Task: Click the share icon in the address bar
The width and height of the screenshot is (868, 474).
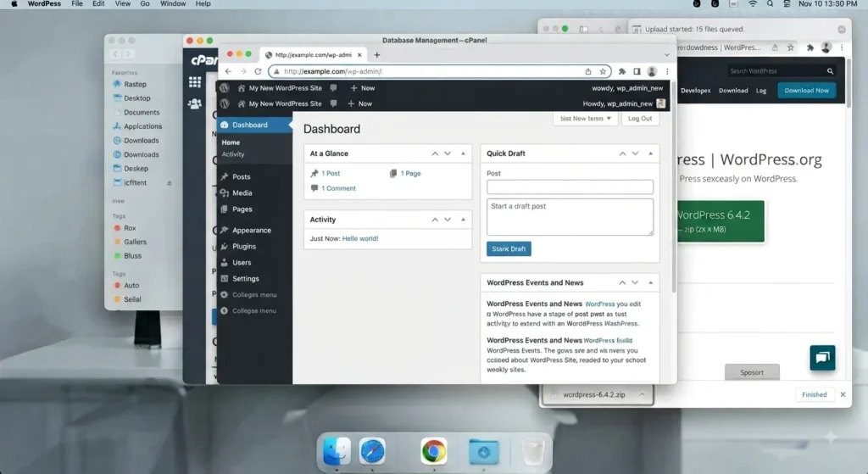Action: [588, 71]
